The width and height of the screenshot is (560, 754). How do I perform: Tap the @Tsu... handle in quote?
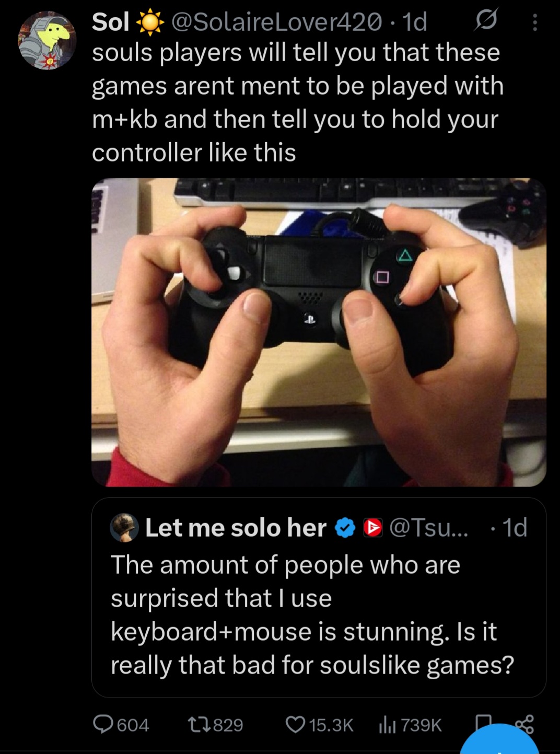[x=429, y=528]
